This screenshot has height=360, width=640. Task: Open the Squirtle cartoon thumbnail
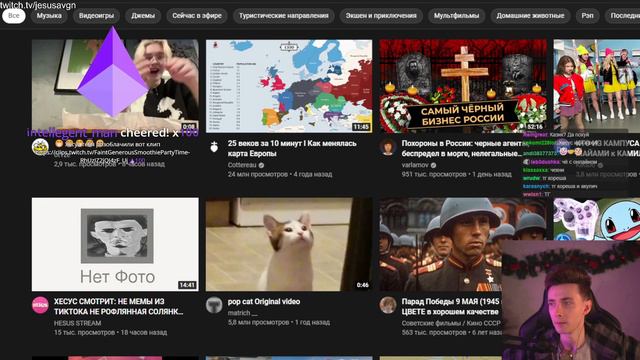pos(597,219)
